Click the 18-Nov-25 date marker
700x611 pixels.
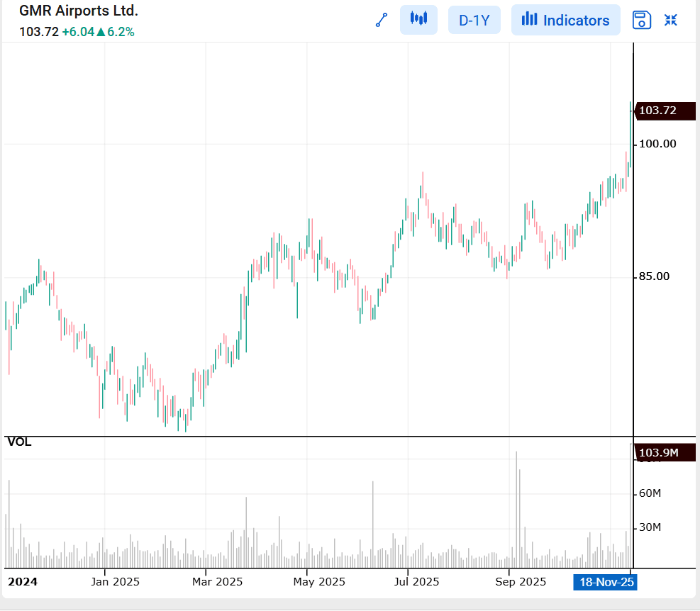pos(606,582)
